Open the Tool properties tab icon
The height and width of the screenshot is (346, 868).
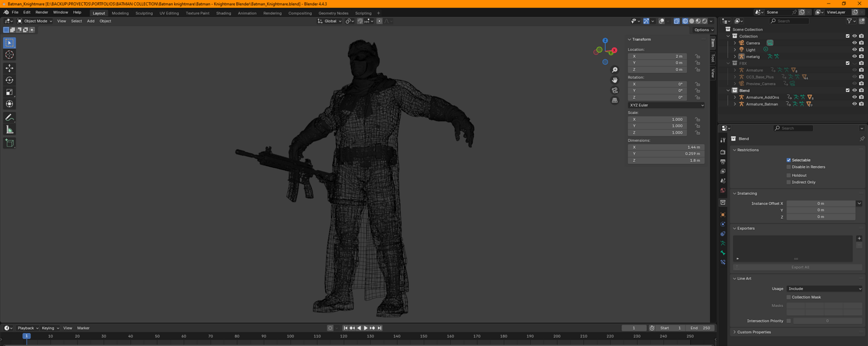coord(723,140)
